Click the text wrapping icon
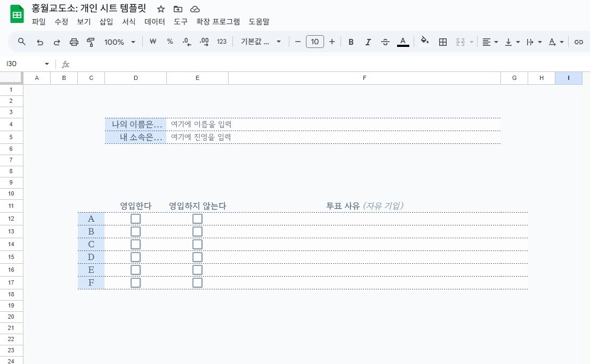 (530, 42)
